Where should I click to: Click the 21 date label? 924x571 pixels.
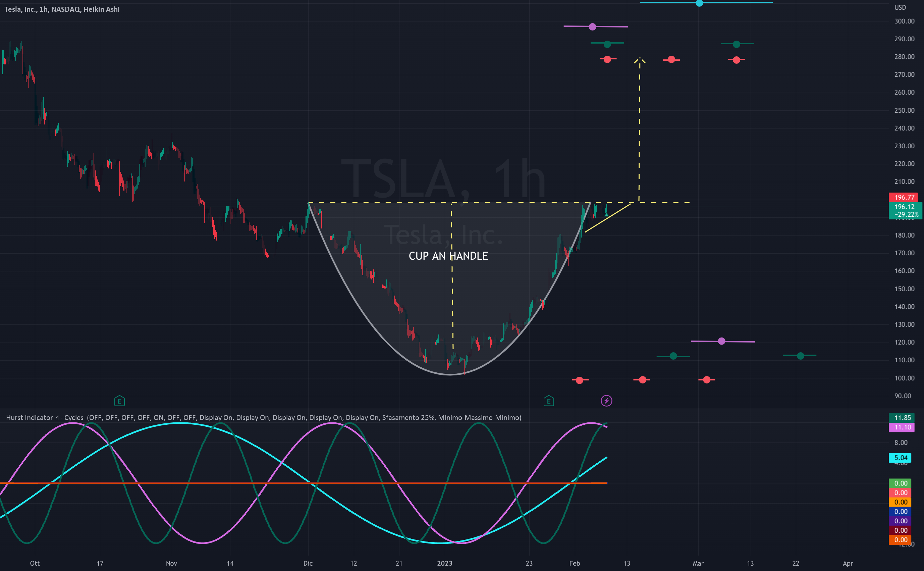pyautogui.click(x=399, y=563)
